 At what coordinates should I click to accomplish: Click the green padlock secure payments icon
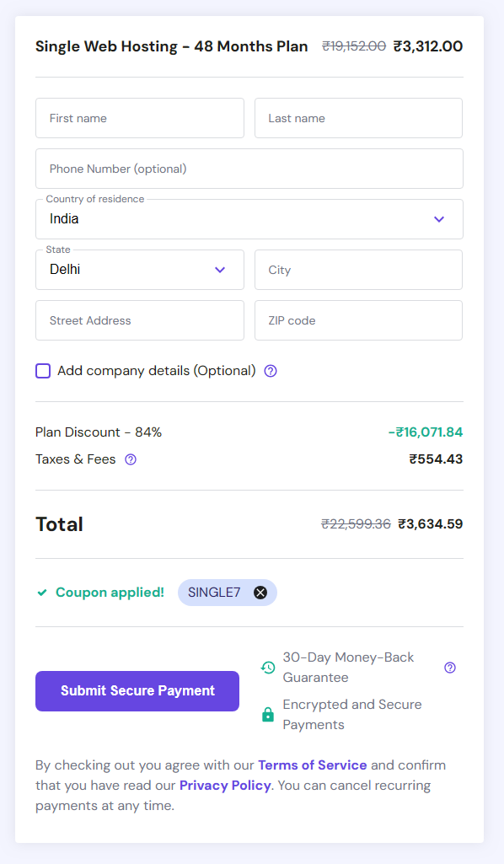point(269,714)
